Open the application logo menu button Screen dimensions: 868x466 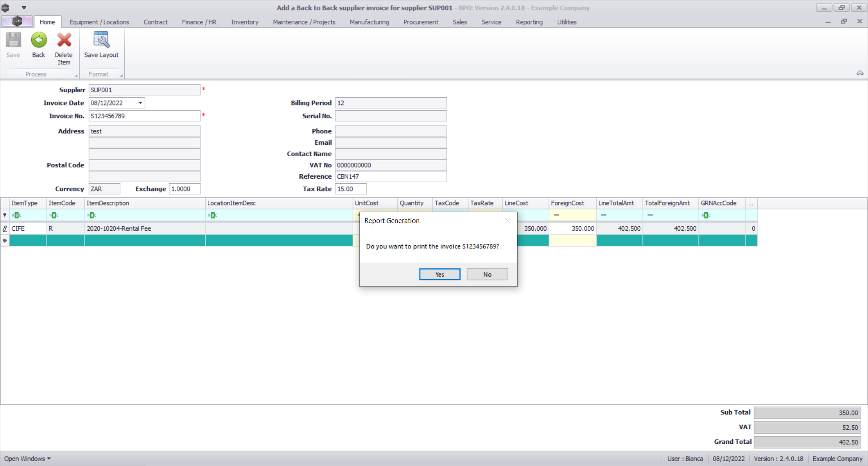(17, 21)
